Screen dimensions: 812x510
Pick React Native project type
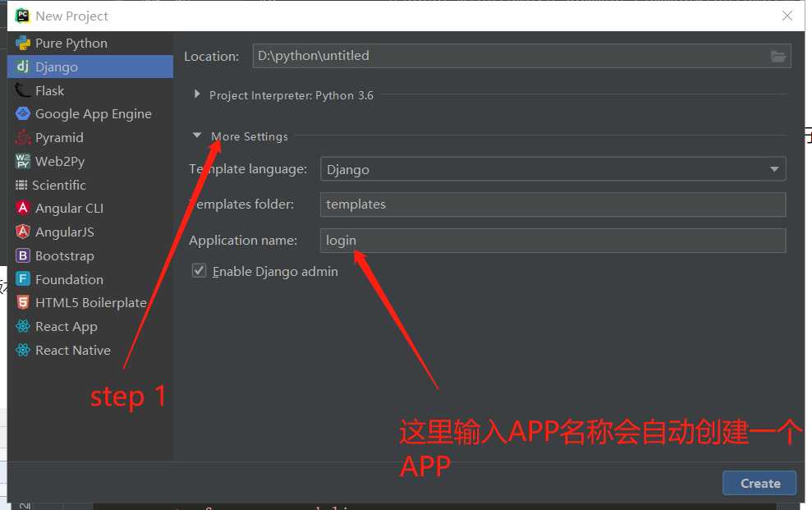90,351
